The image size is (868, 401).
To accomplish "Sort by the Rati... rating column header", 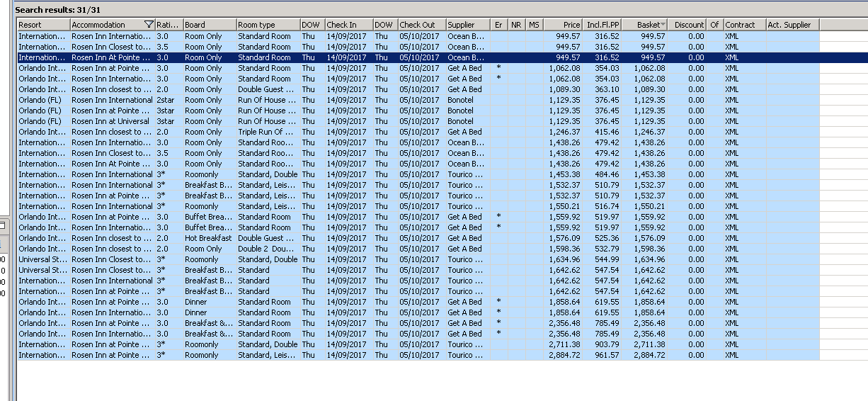I will [x=169, y=25].
